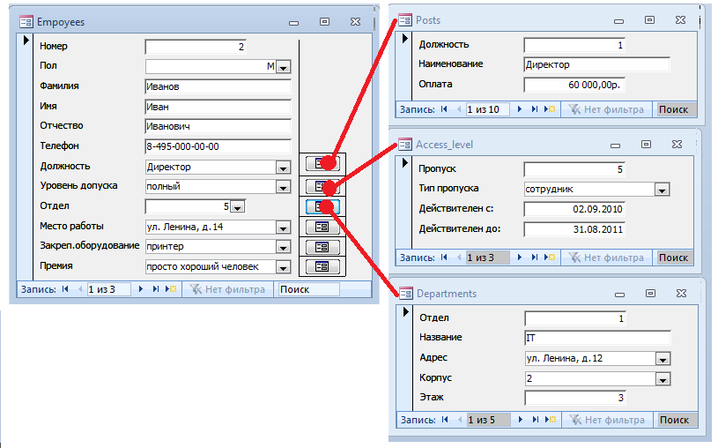Image resolution: width=718 pixels, height=448 pixels.
Task: Click the Имя field containing Иван
Action: tap(218, 107)
